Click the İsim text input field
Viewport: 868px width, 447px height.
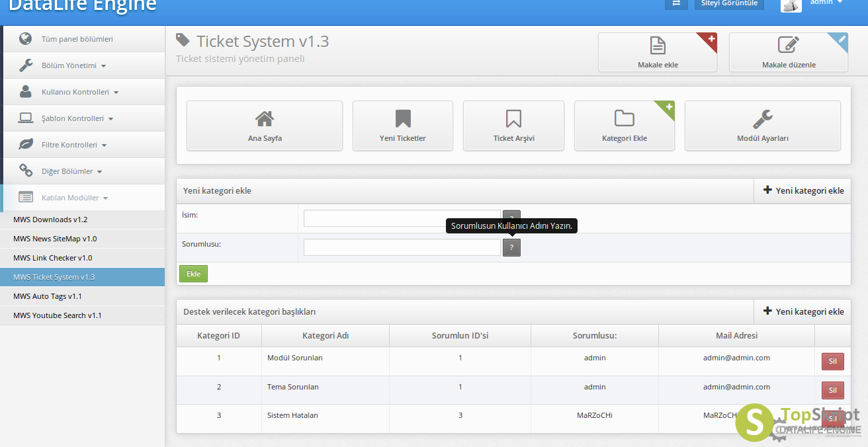pos(402,218)
